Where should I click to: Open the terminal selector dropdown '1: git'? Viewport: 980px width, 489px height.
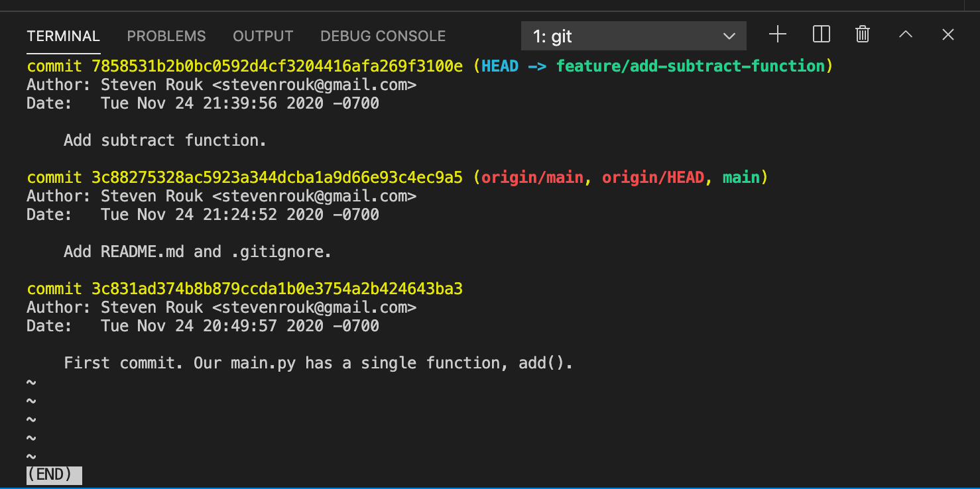(x=634, y=36)
